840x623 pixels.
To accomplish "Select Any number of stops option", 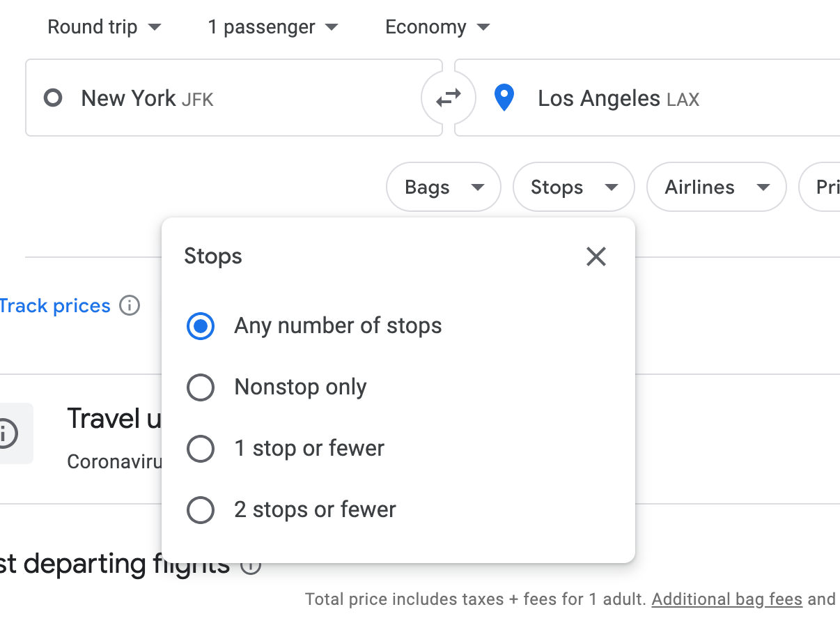I will pyautogui.click(x=314, y=326).
